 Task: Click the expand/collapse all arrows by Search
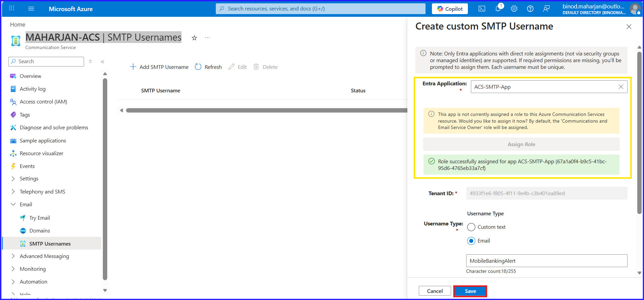[90, 61]
